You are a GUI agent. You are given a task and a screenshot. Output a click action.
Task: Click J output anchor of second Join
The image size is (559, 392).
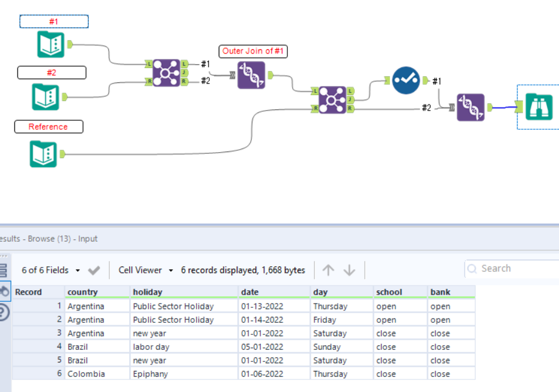tap(350, 100)
